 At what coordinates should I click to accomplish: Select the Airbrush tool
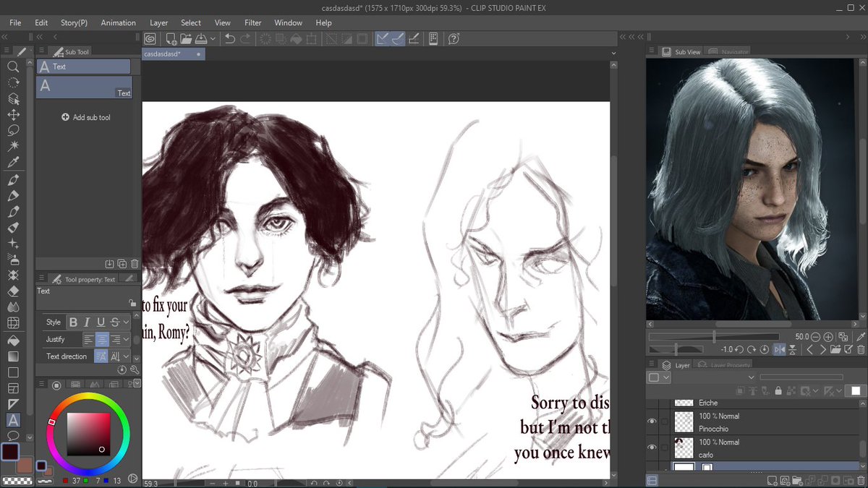12,260
